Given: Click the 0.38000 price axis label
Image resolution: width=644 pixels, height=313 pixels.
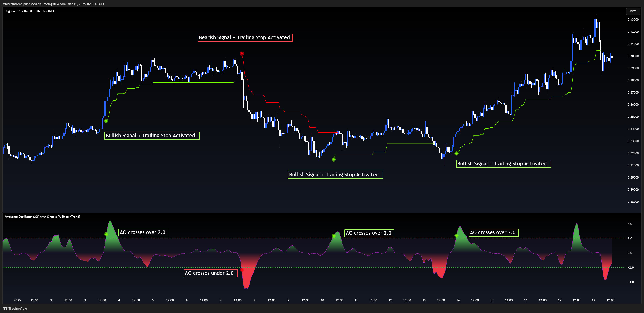Looking at the screenshot, I should point(633,80).
